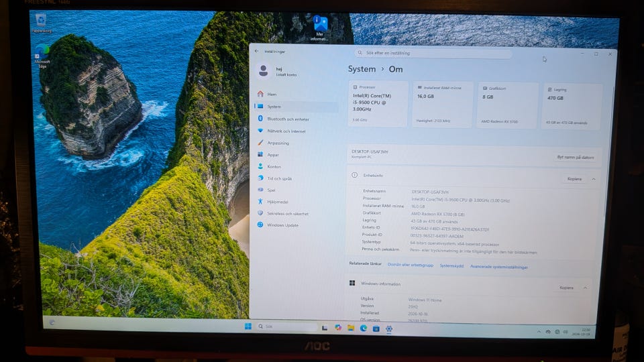Screen dimensions: 644x362
Task: Click the Hjälpmedel accessibility icon
Action: [260, 202]
